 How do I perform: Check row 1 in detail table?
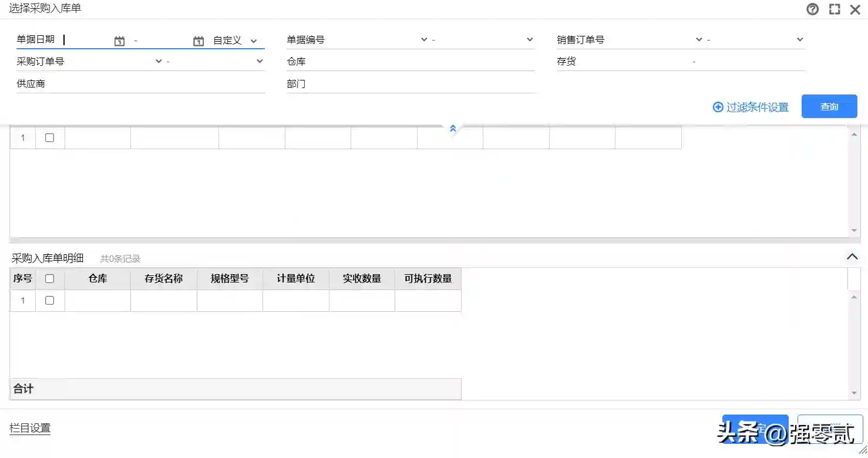point(50,301)
